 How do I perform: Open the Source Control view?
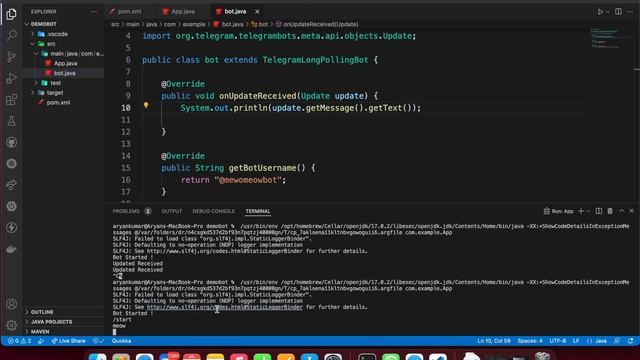coord(11,57)
